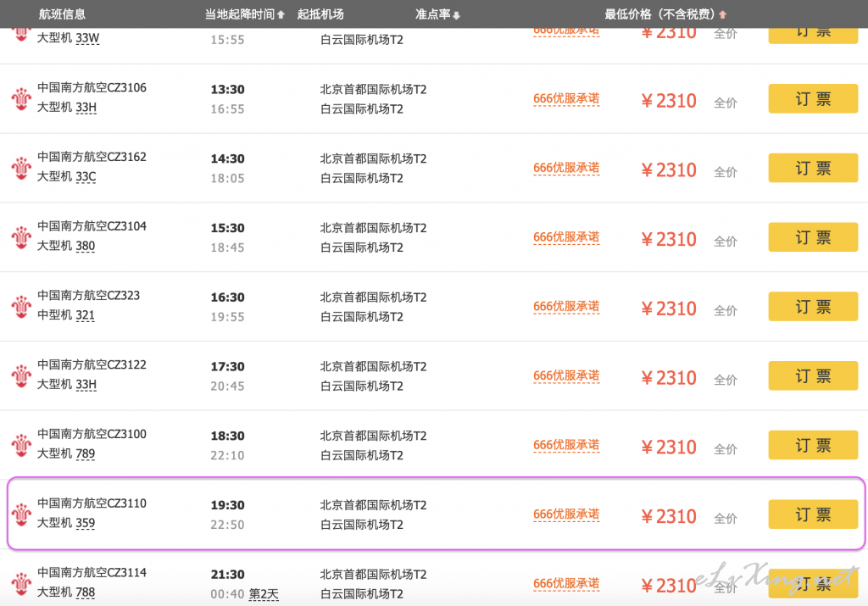Screen dimensions: 868x606
Task: Click the 起抵机场 column header
Action: pyautogui.click(x=320, y=14)
